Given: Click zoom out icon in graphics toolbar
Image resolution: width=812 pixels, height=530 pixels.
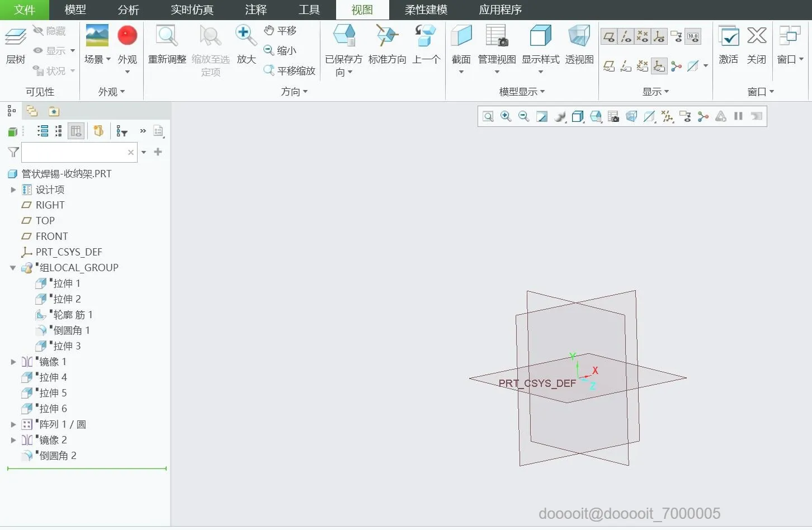Looking at the screenshot, I should pos(524,116).
